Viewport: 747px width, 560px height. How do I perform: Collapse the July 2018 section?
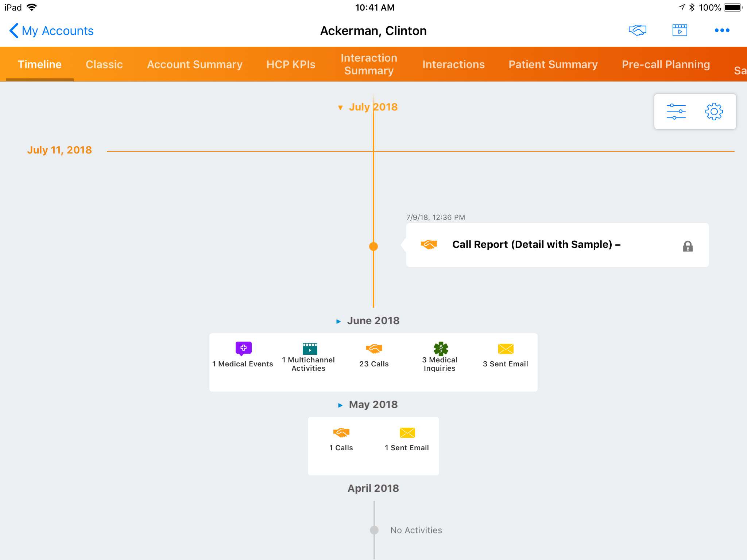[x=340, y=108]
